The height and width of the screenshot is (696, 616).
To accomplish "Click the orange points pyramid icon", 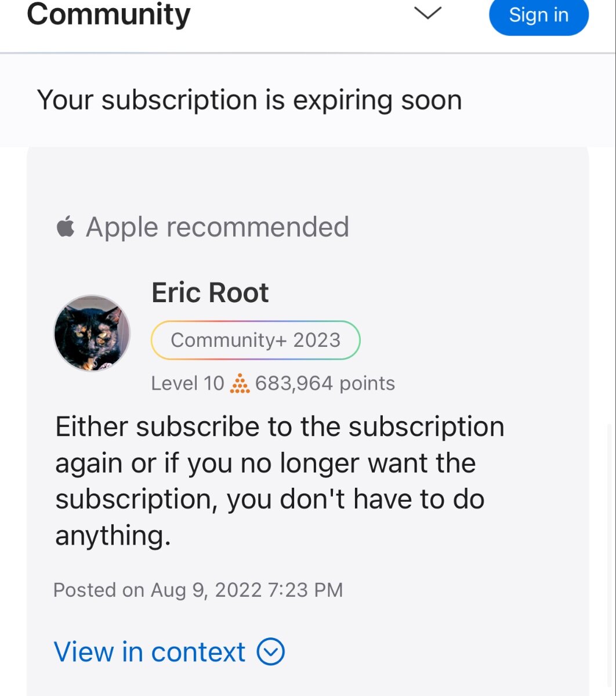I will pos(240,383).
